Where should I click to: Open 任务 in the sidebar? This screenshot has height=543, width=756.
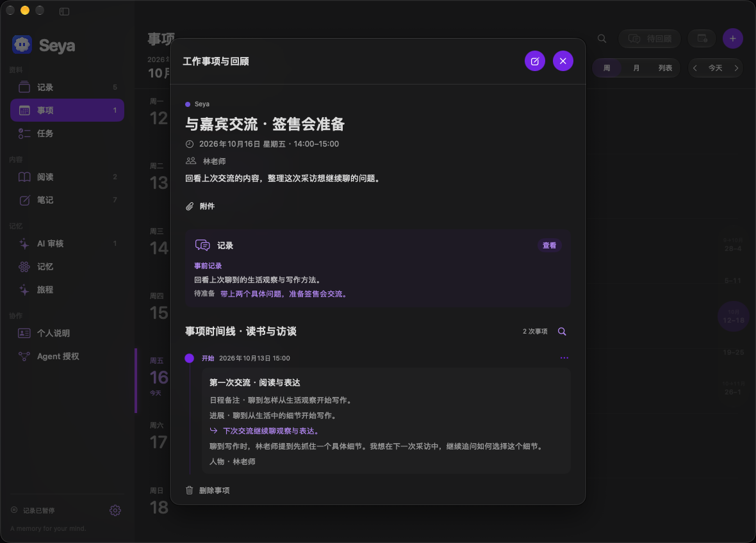pos(67,133)
